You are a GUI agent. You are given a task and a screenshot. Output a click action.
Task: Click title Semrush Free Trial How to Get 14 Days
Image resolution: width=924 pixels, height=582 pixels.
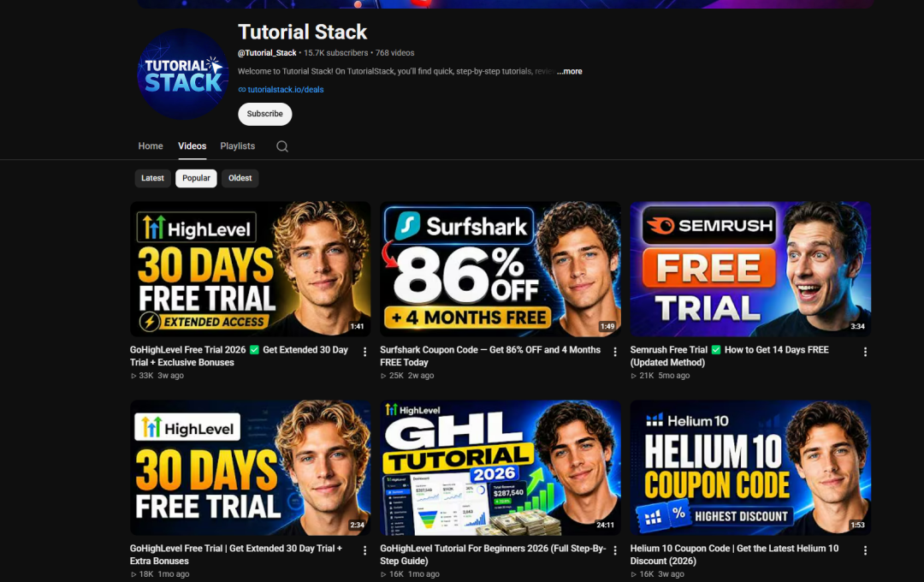[x=730, y=356]
